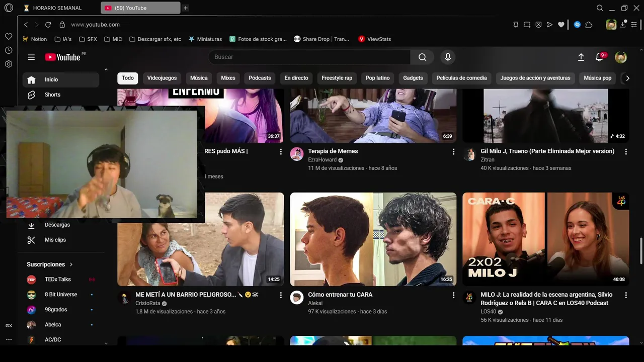Screen dimensions: 644x362
Task: Filter by the Videojuegos chip
Action: point(162,78)
